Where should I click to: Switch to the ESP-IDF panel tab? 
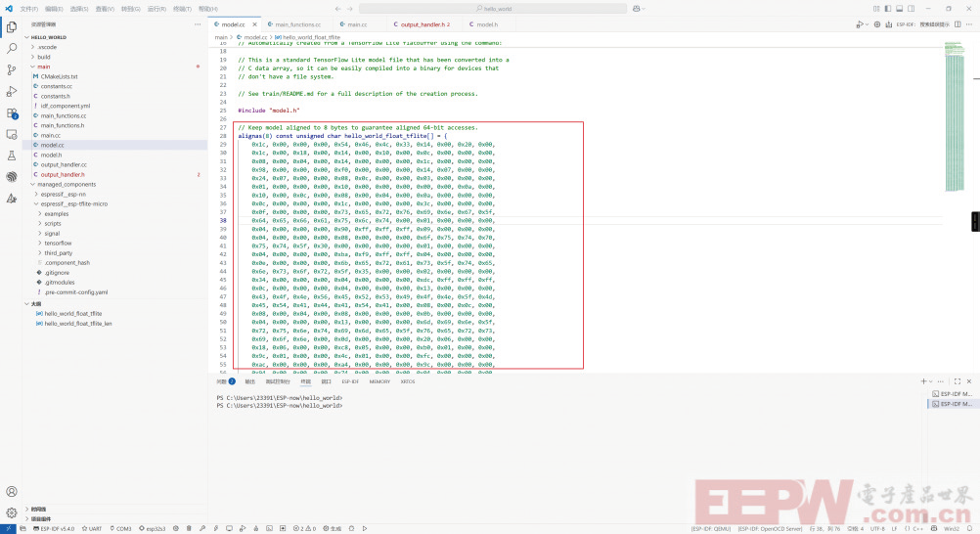pos(350,381)
